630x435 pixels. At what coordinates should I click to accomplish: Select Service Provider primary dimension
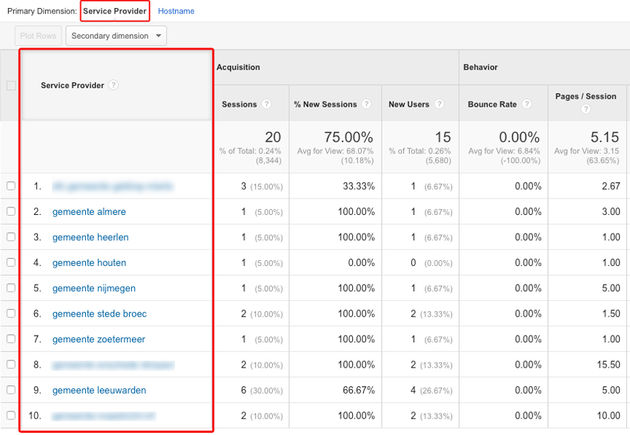click(115, 11)
